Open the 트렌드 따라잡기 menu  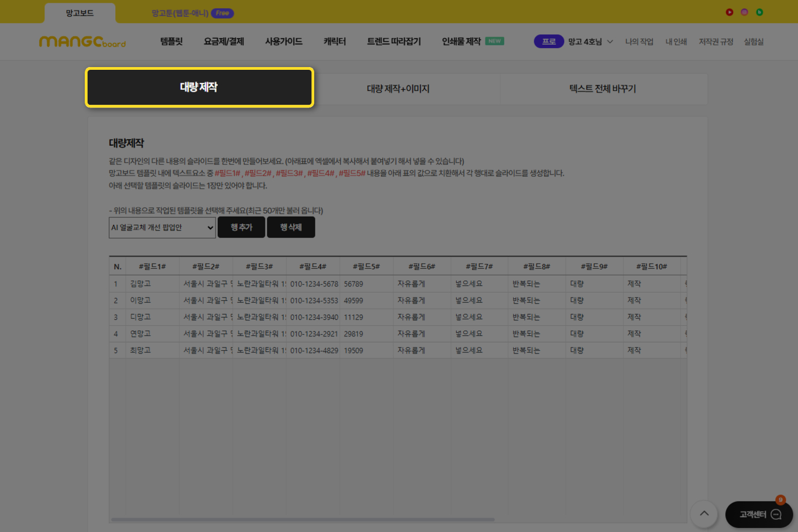(394, 42)
